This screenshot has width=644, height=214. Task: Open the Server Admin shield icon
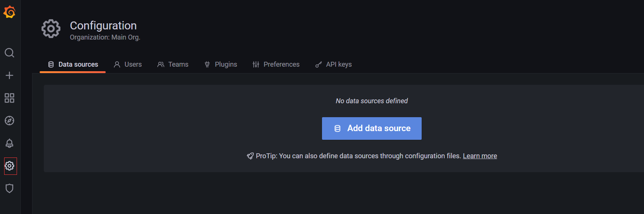point(9,188)
